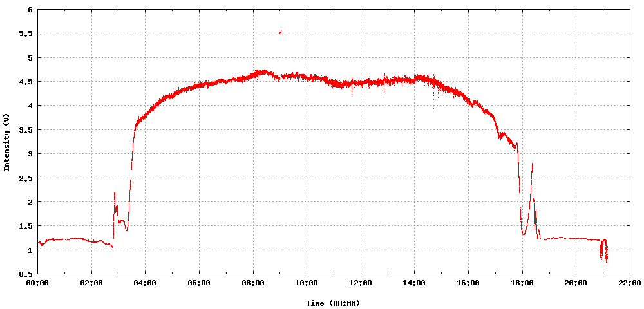Click the "0.5" intensity tick label
This screenshot has height=309, width=644.
click(x=26, y=274)
